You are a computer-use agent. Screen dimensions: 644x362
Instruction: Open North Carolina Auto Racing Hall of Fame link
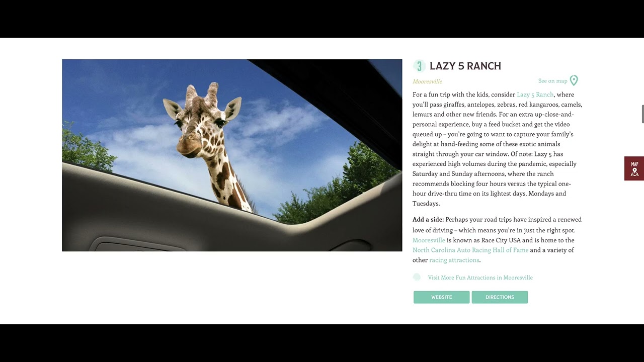(470, 250)
